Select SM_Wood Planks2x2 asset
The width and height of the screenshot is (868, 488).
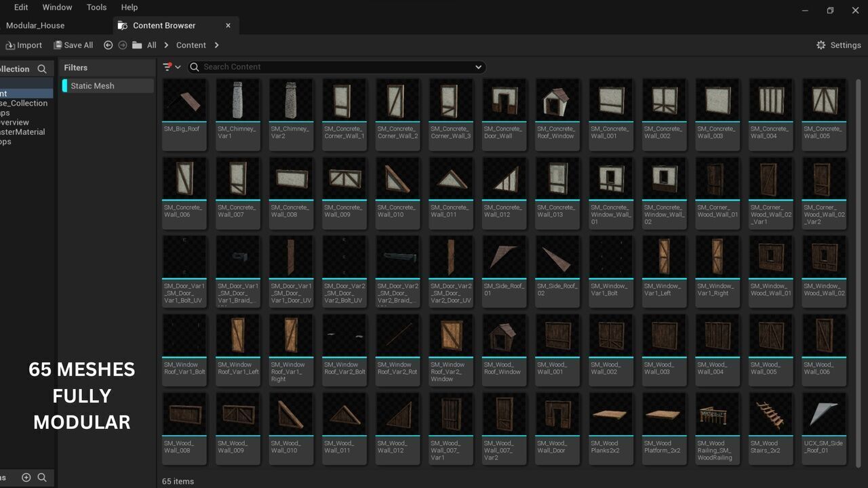pyautogui.click(x=612, y=429)
